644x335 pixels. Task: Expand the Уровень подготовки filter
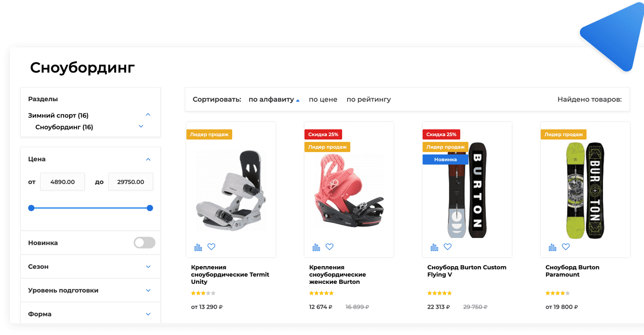148,290
